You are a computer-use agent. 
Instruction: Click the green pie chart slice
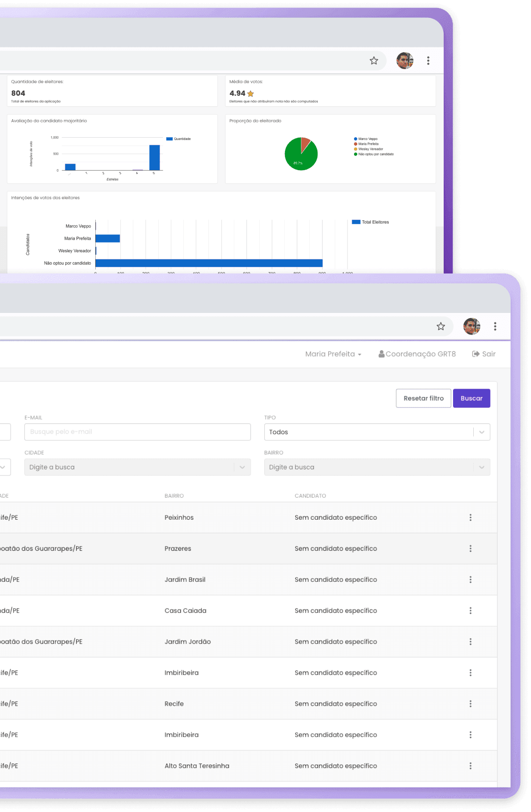coord(299,157)
